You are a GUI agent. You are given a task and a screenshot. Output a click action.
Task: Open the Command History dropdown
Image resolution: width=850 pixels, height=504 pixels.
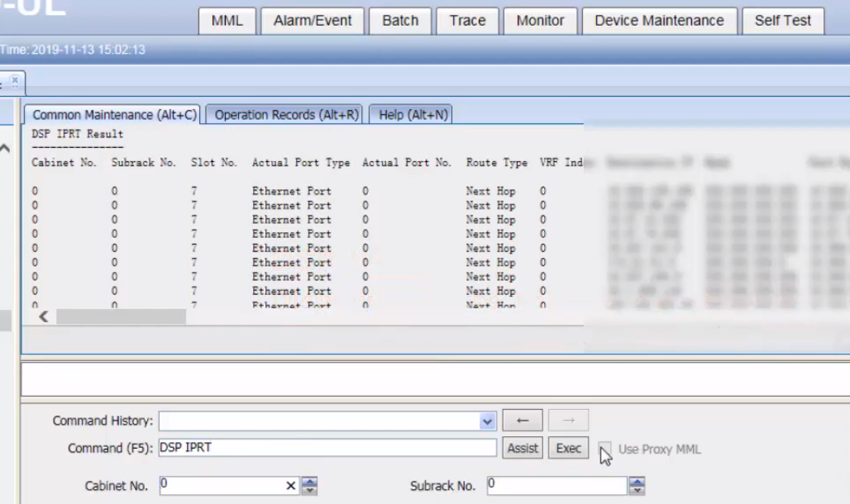point(487,421)
